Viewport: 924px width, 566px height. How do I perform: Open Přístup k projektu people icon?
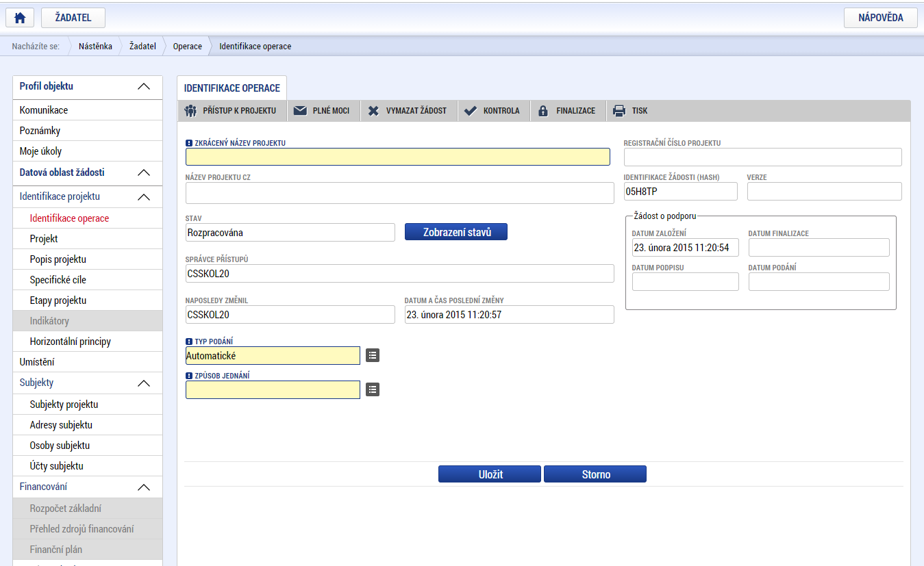tap(190, 111)
